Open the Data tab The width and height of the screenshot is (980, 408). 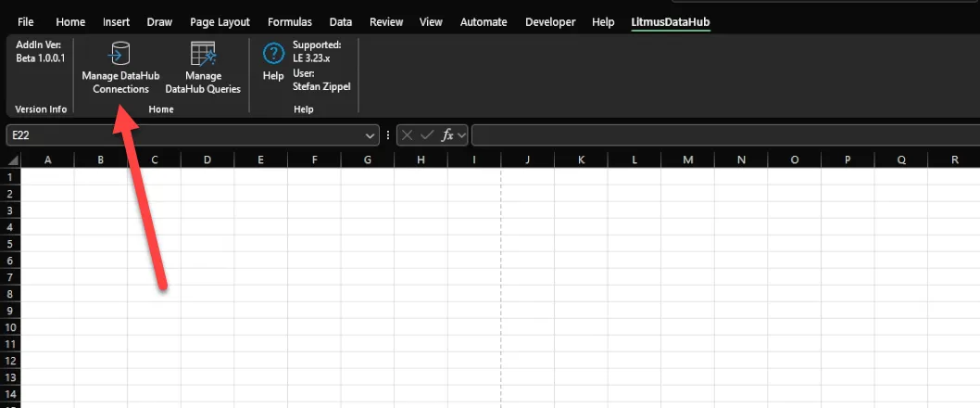(x=341, y=22)
